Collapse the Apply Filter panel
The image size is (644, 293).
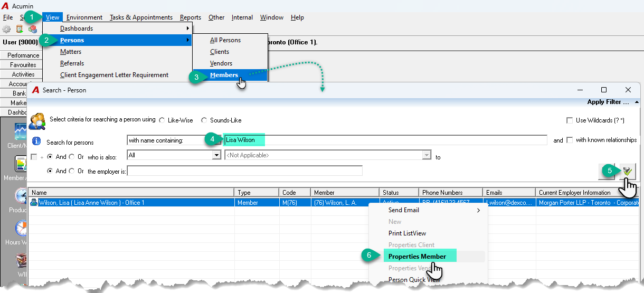[637, 102]
